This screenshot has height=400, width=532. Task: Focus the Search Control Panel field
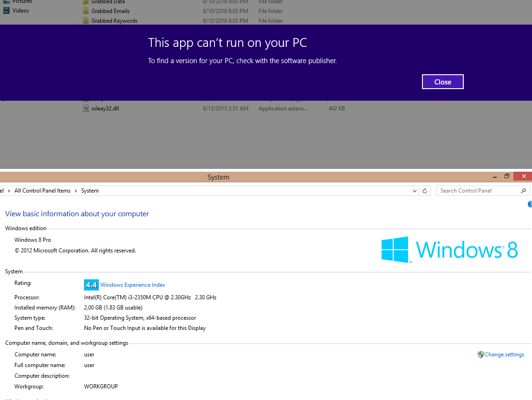[x=483, y=191]
